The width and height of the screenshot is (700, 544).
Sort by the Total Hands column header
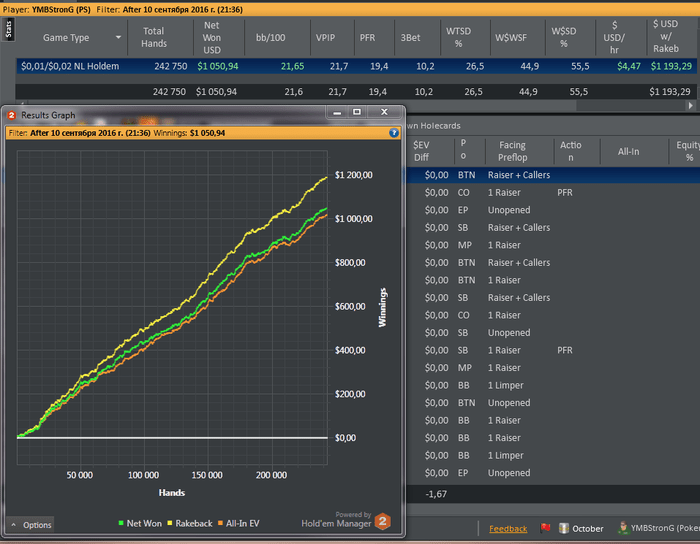point(154,37)
